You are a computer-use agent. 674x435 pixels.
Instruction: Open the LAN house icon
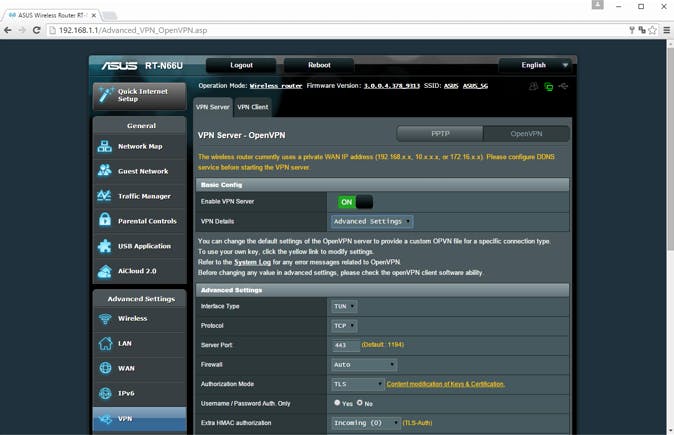click(104, 343)
